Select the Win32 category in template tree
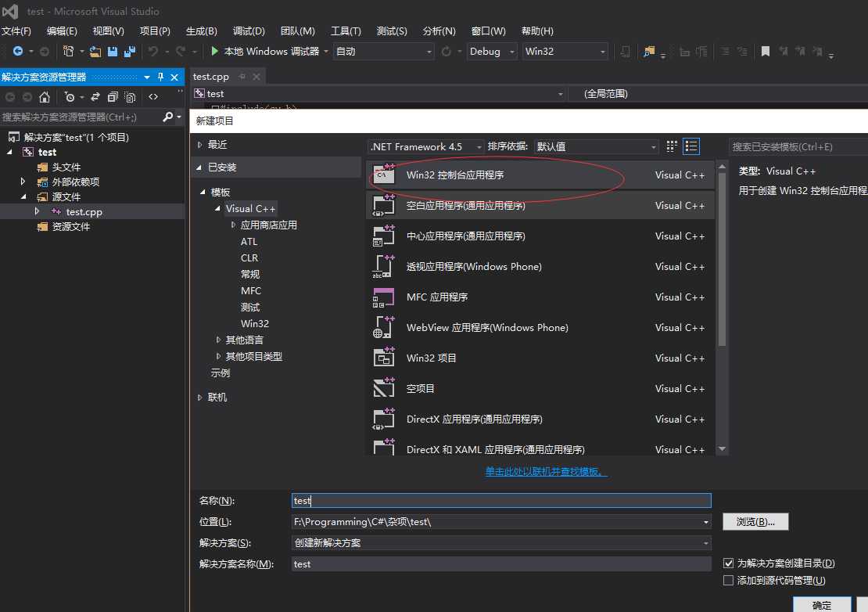868x612 pixels. click(255, 323)
